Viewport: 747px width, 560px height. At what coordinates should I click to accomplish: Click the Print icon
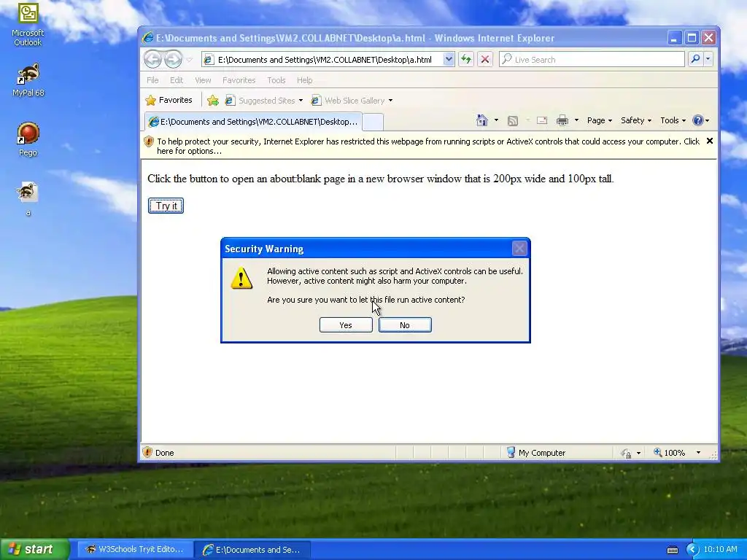(562, 120)
